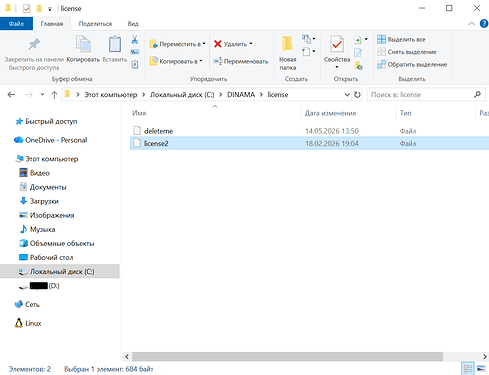Click Обратить выделение button

click(412, 64)
